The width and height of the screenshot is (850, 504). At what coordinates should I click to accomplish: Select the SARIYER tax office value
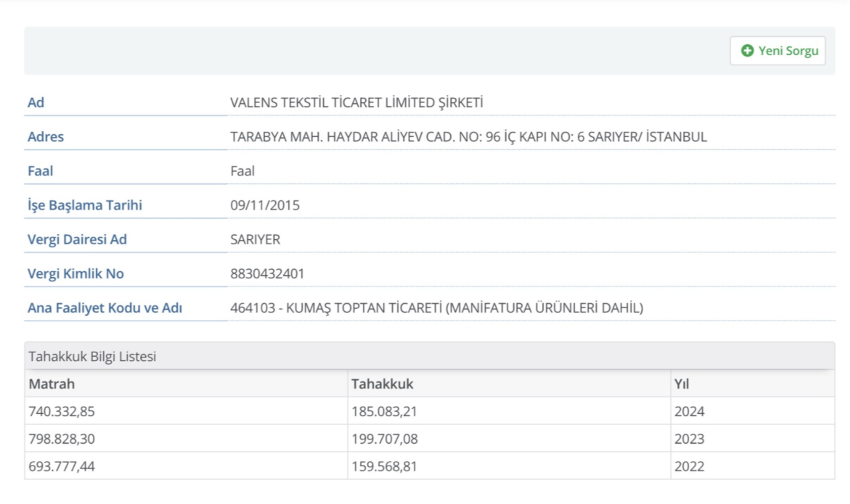click(255, 239)
